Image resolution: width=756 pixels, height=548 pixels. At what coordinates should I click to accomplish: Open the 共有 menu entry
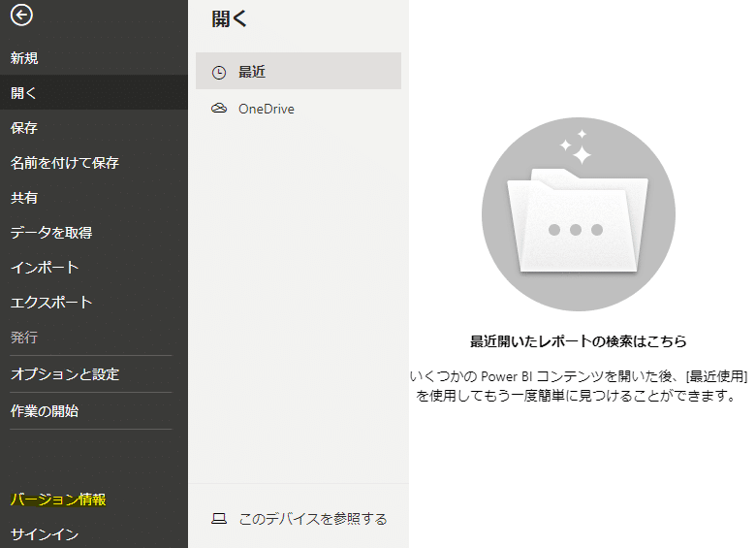(x=94, y=197)
